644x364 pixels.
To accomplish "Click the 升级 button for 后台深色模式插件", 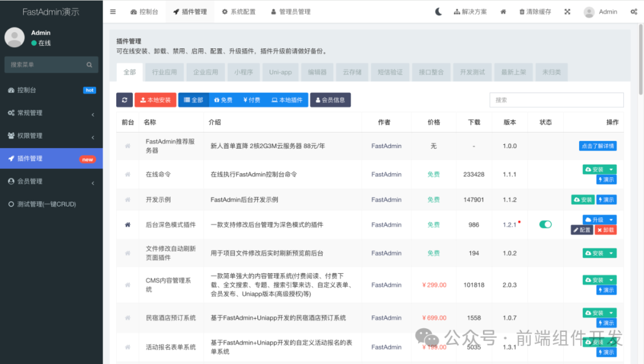I will [595, 220].
